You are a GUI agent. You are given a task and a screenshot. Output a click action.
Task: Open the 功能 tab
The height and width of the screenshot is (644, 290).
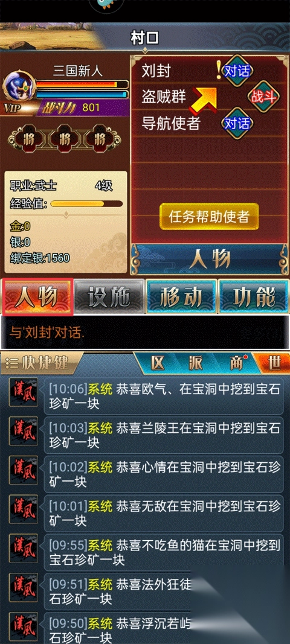pos(254,298)
